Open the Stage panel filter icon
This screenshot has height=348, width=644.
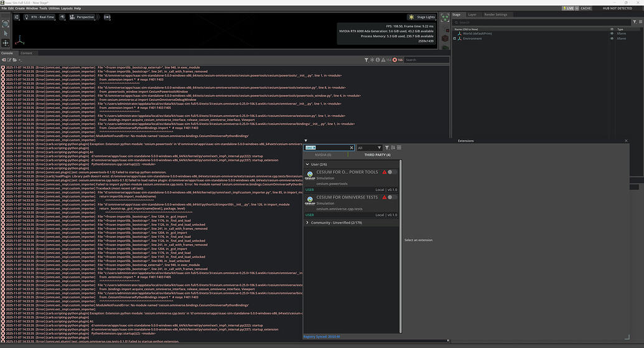tap(635, 22)
